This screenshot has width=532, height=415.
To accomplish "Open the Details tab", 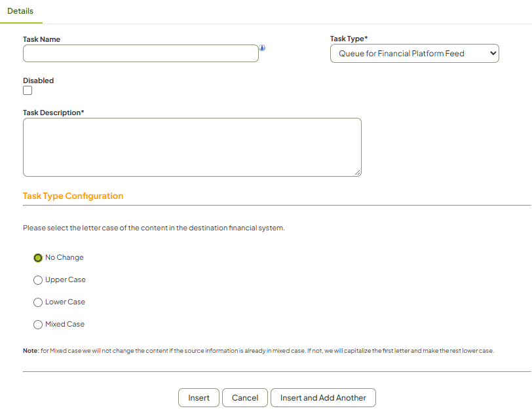I will tap(20, 11).
